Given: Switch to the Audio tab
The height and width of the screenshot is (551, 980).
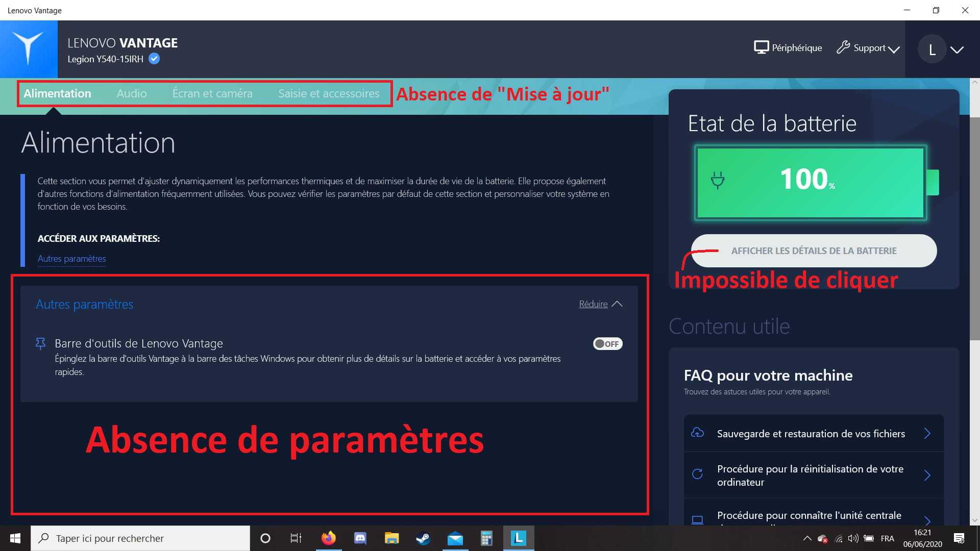Looking at the screenshot, I should click(131, 93).
